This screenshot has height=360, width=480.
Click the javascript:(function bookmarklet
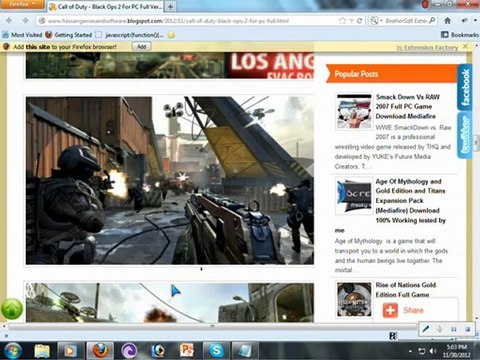point(130,35)
